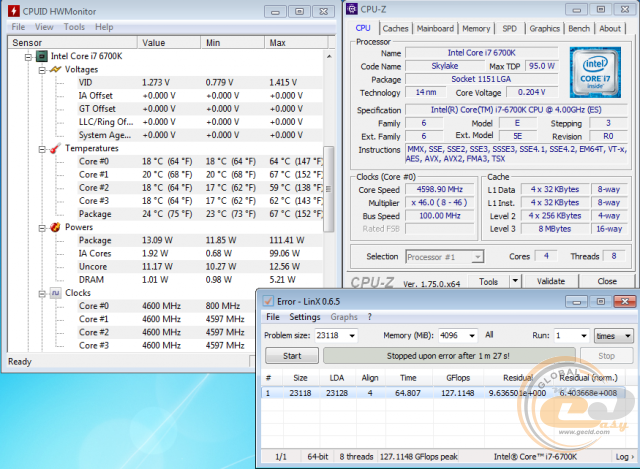640x469 pixels.
Task: Click the Sensor column header in HWMonitor
Action: tap(72, 42)
